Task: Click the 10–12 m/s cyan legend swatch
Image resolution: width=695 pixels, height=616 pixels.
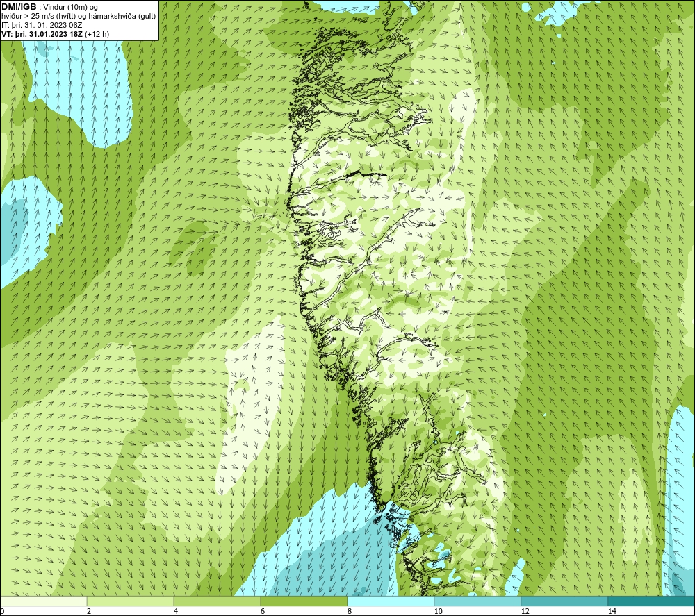Action: coord(478,601)
